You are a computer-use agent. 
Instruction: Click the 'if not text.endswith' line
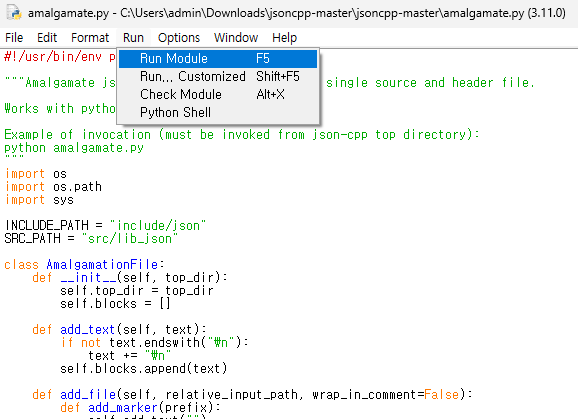pyautogui.click(x=154, y=342)
